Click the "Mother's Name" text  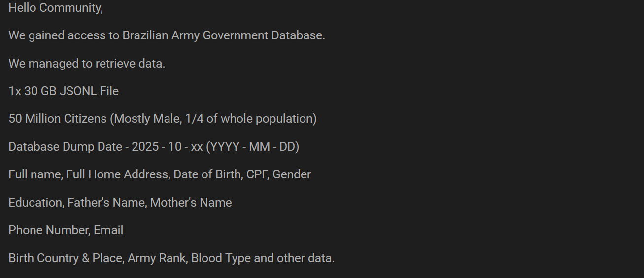[x=191, y=203]
